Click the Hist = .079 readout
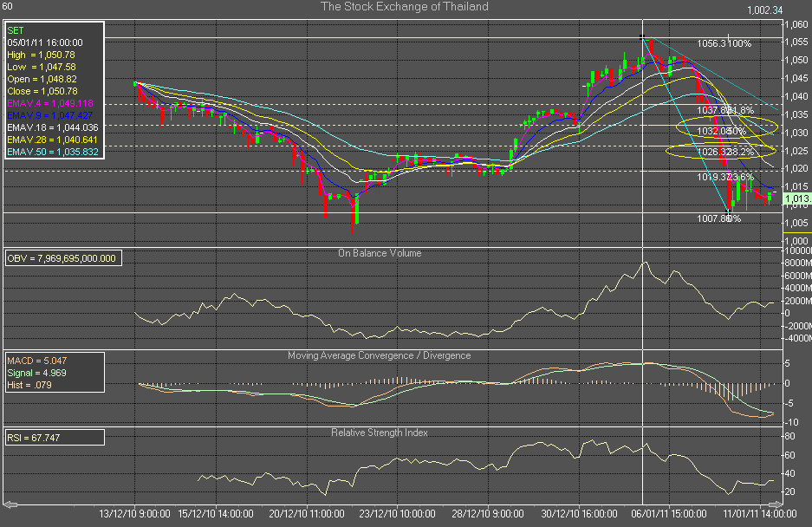812x527 pixels. click(x=29, y=385)
